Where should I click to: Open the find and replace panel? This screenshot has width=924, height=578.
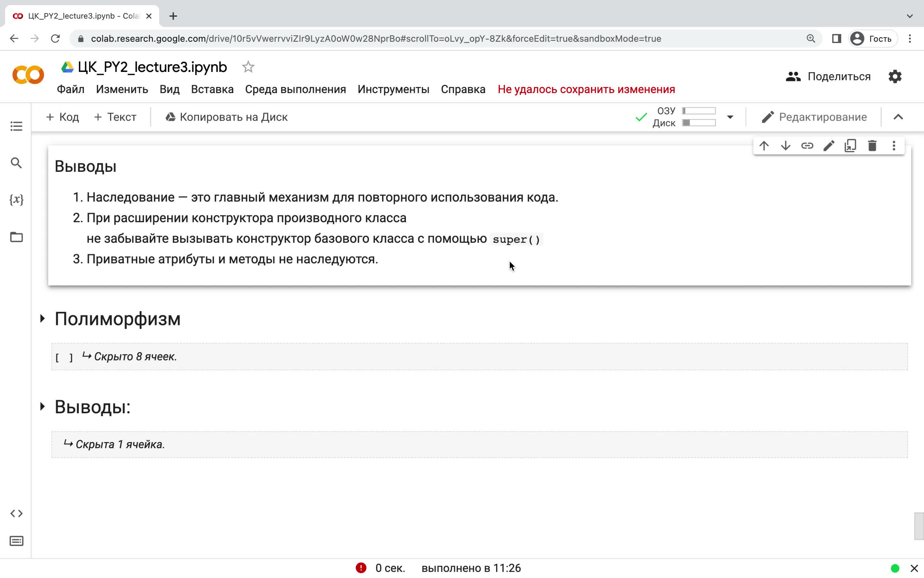click(x=16, y=163)
